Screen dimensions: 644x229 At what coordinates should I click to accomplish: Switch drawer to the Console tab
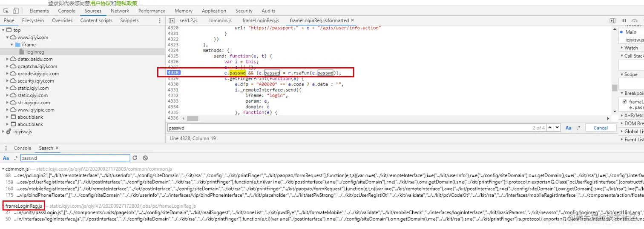[23, 148]
